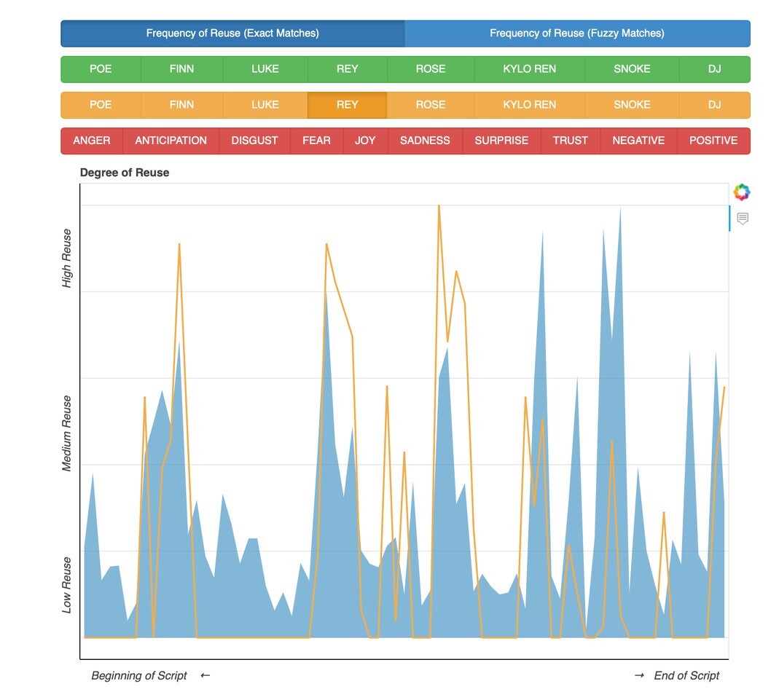Select the JOY emotion button
Image resolution: width=779 pixels, height=700 pixels.
coord(365,141)
